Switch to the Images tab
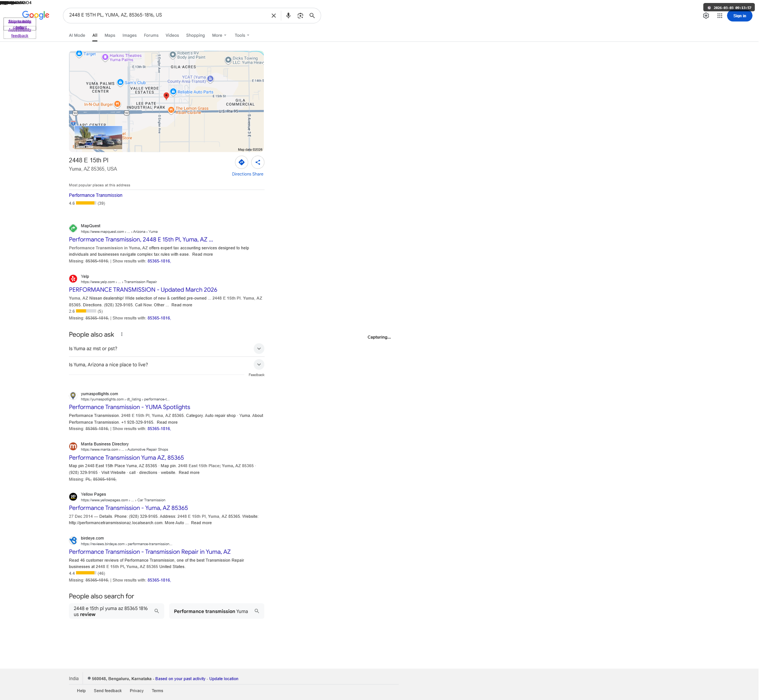Image resolution: width=763 pixels, height=700 pixels. [130, 36]
